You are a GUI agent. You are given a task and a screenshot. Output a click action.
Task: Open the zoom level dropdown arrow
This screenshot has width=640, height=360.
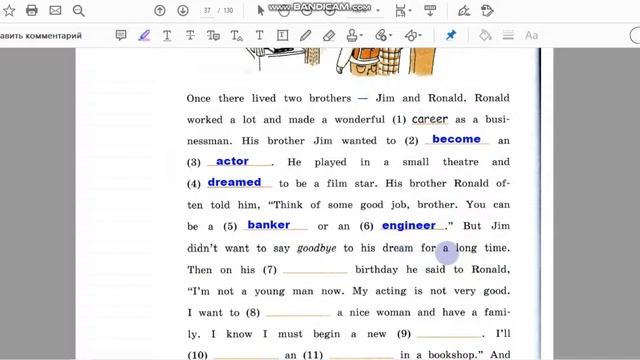378,11
